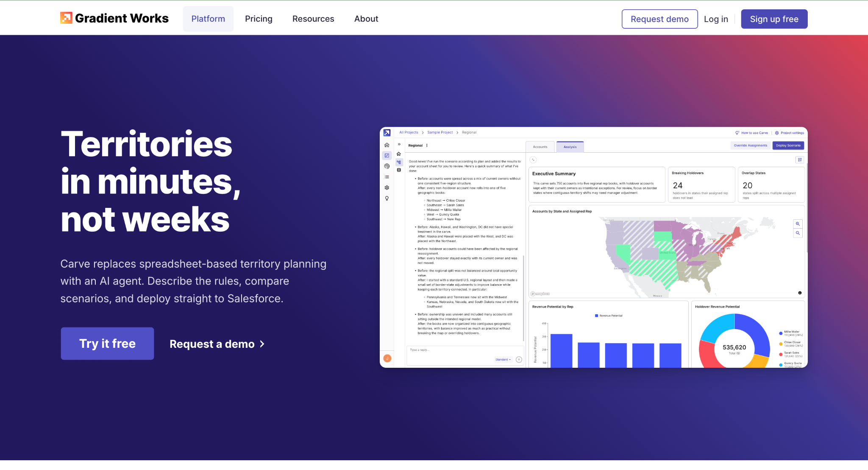This screenshot has width=868, height=470.
Task: Click the map info icon
Action: [x=800, y=293]
